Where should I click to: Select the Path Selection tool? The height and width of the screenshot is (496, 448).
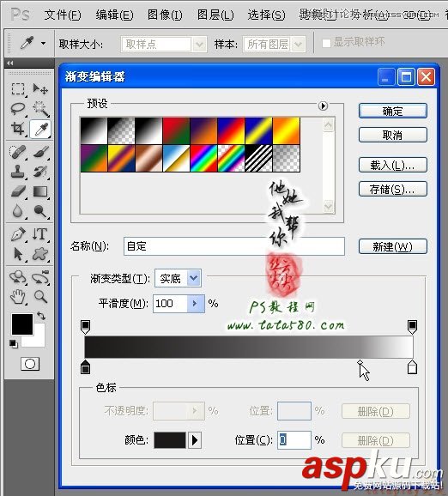[18, 254]
